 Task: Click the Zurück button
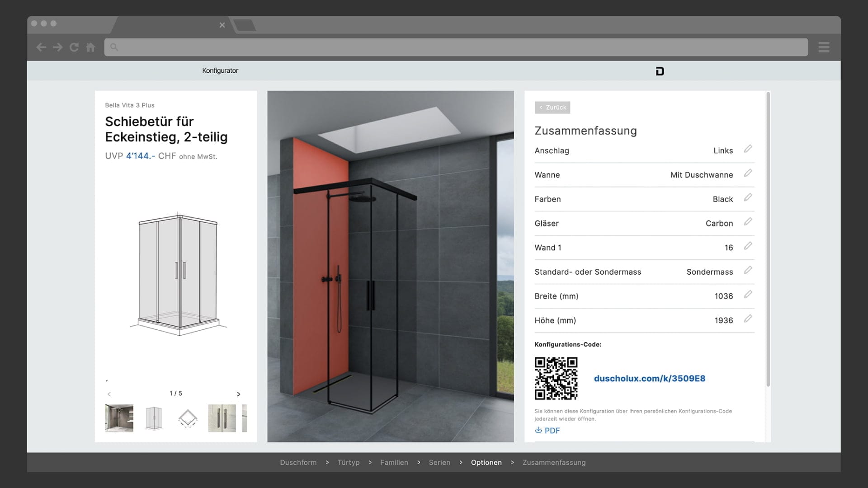point(552,107)
